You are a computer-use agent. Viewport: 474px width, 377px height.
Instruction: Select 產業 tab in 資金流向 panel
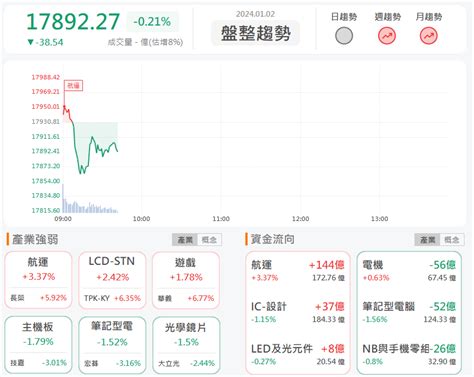pyautogui.click(x=427, y=240)
